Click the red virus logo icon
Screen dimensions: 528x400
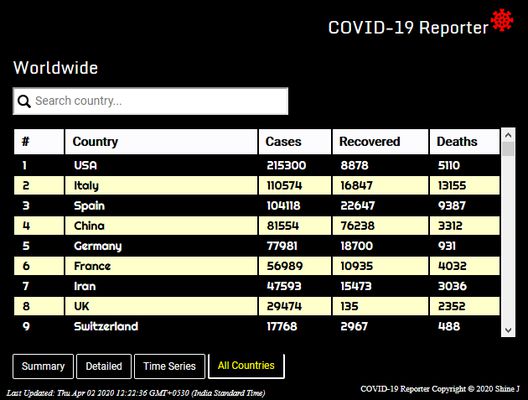pos(502,20)
